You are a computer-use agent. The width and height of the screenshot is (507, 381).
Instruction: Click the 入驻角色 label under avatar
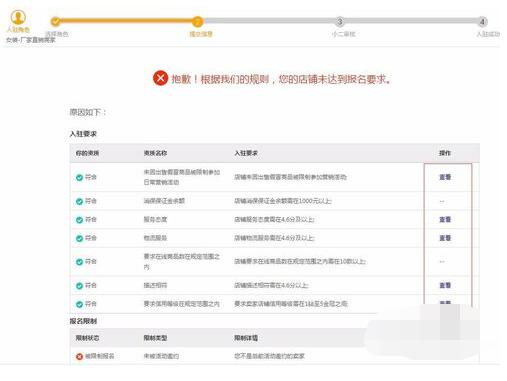(x=18, y=29)
